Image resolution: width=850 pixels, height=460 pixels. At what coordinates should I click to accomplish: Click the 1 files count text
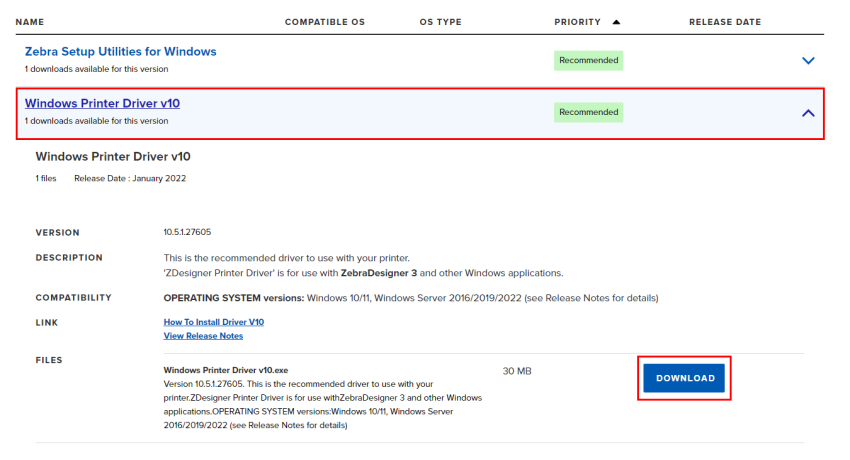tap(46, 178)
